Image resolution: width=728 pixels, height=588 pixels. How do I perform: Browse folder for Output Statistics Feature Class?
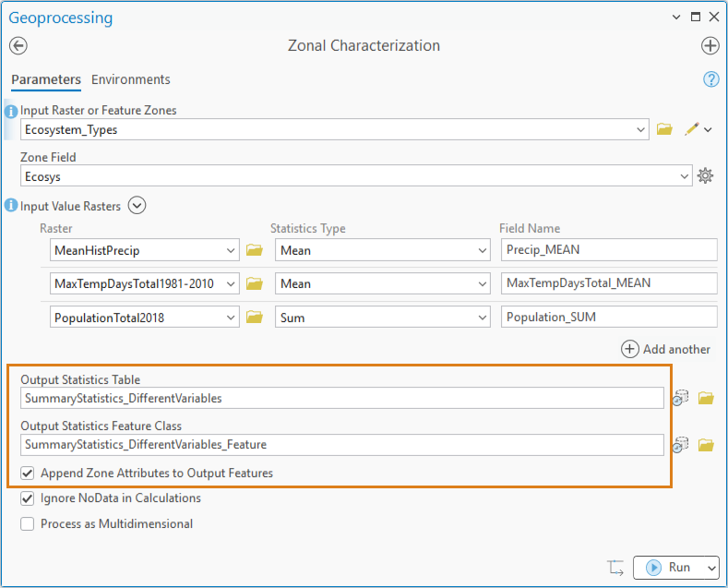706,445
